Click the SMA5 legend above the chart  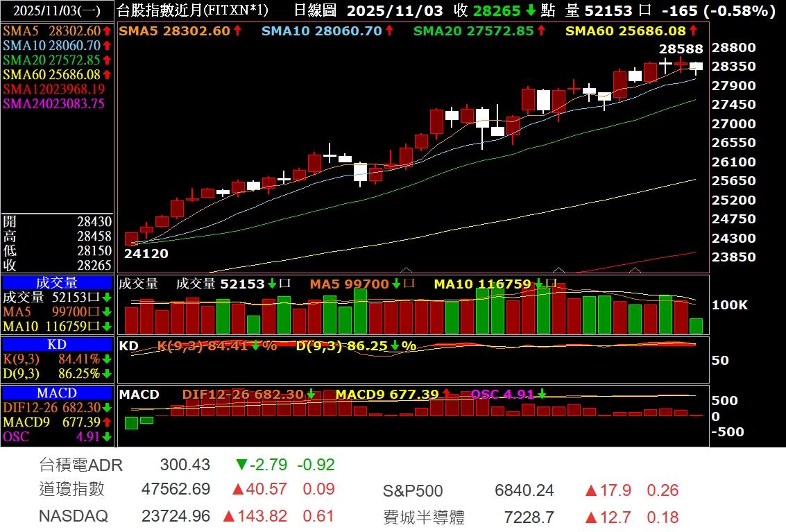(180, 31)
